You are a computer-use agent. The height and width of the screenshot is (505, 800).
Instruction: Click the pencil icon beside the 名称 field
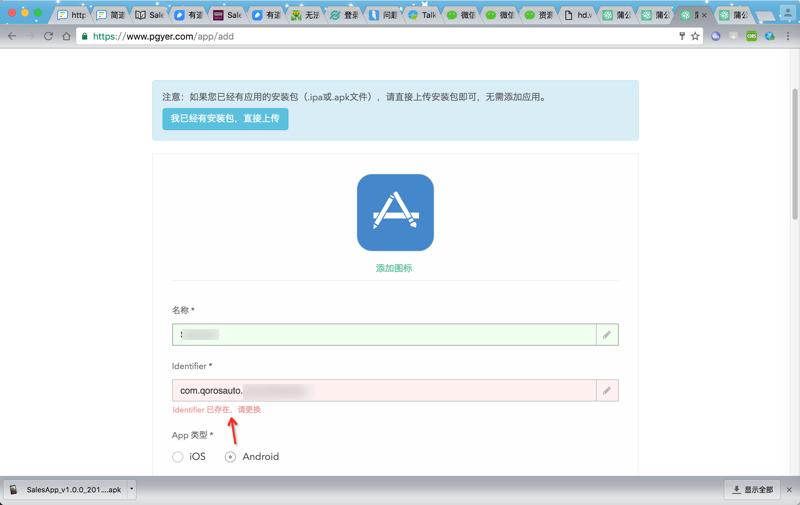coord(607,335)
